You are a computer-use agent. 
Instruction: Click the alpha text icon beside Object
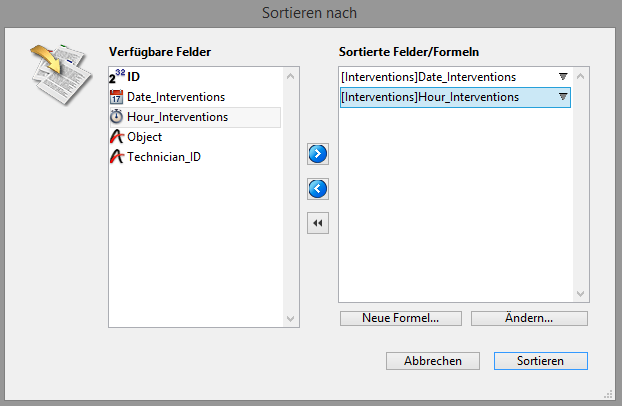117,137
